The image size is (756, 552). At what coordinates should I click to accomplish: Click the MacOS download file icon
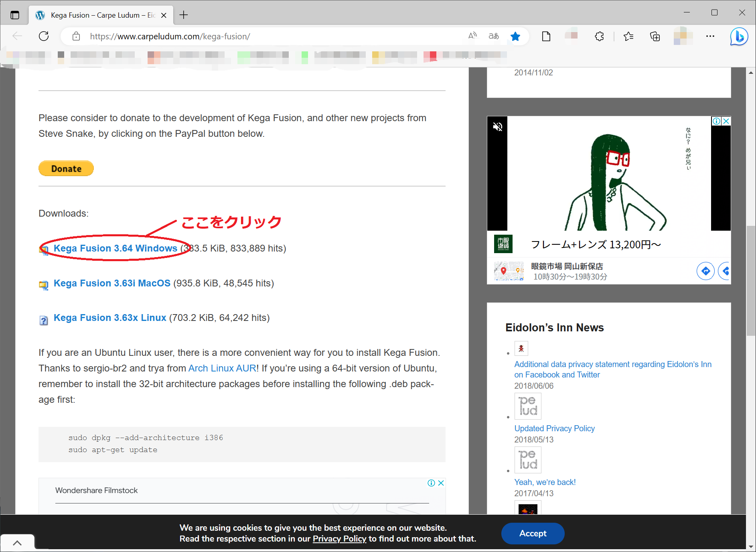point(44,285)
